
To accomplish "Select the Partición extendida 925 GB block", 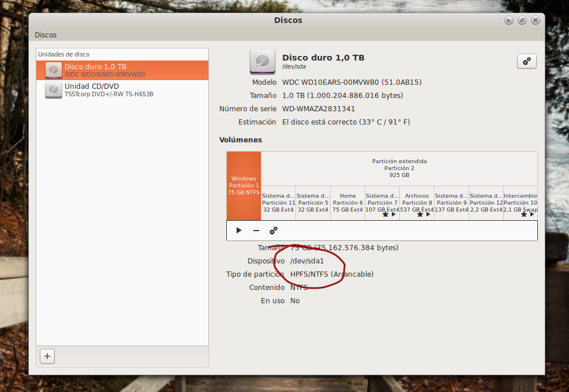I will tap(399, 168).
